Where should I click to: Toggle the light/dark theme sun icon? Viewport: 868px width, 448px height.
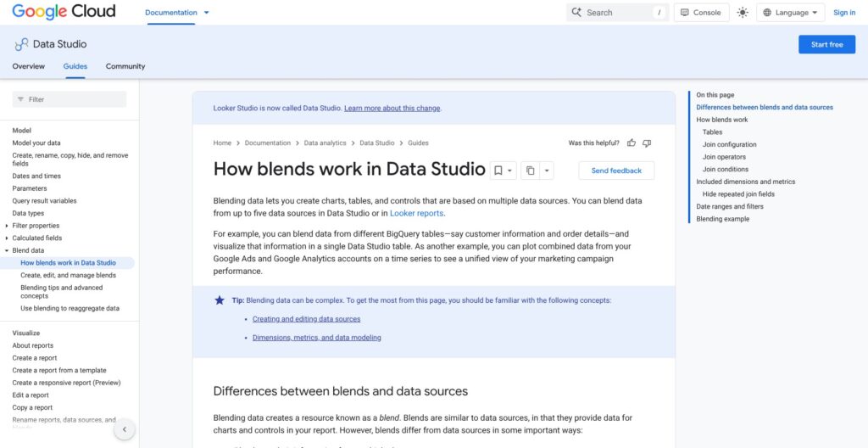point(743,12)
